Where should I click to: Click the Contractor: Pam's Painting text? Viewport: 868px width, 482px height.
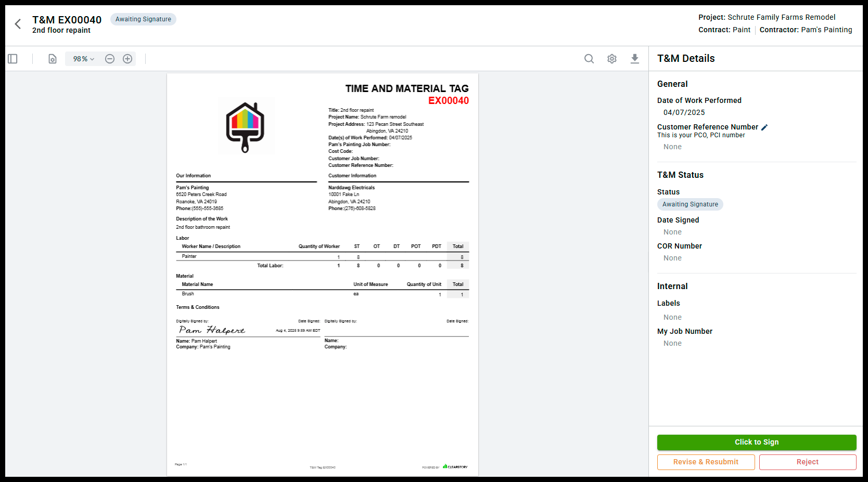click(x=806, y=30)
